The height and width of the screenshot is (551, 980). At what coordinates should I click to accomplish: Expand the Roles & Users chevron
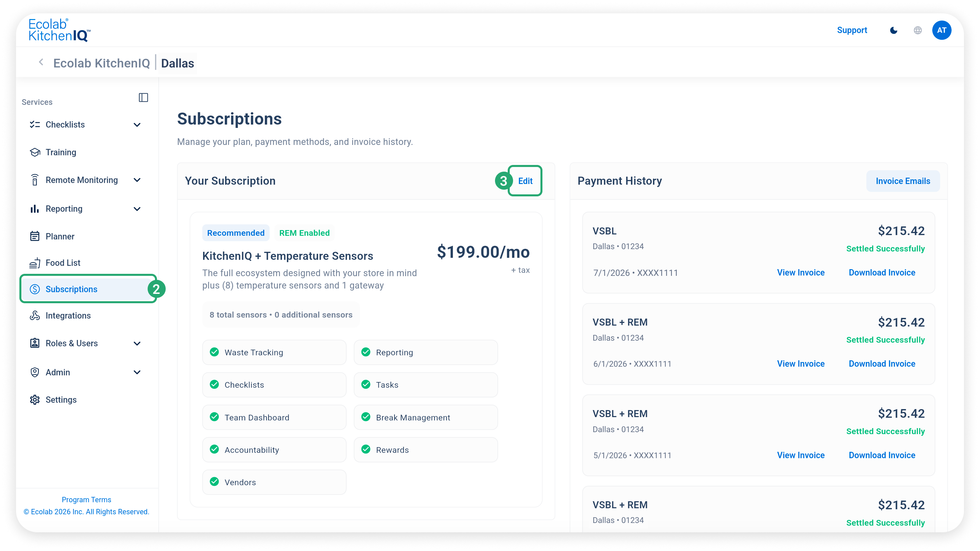coord(137,343)
